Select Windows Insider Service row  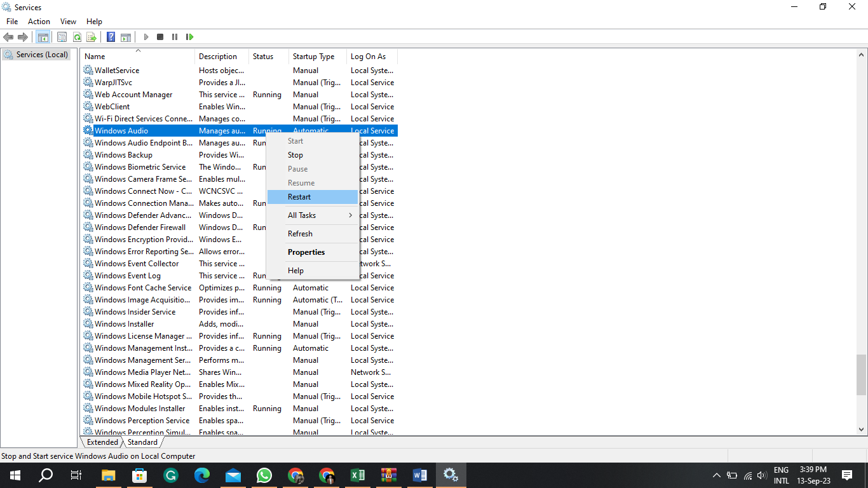pos(240,312)
